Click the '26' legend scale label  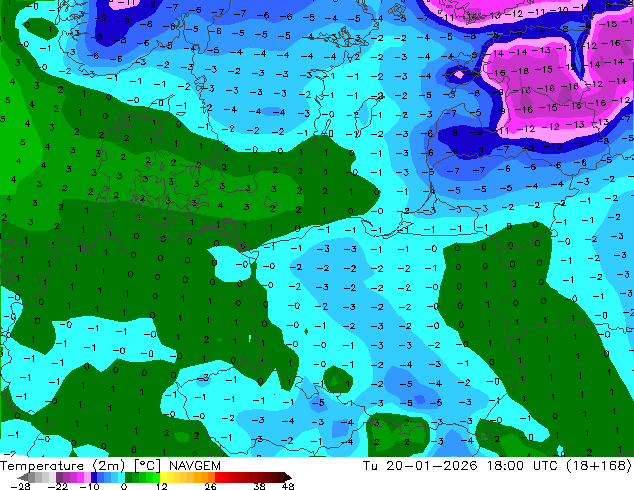tap(210, 486)
